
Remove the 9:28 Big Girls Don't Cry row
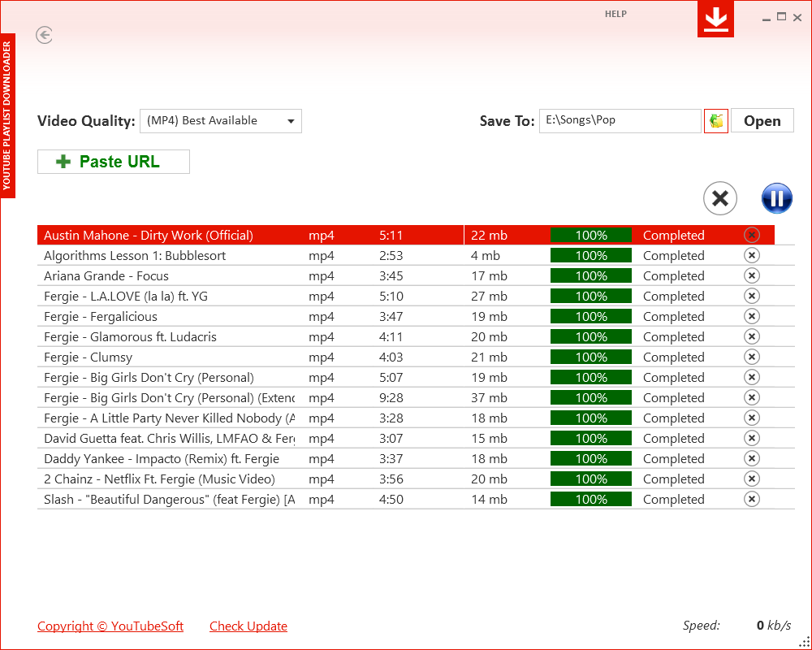[x=751, y=397]
